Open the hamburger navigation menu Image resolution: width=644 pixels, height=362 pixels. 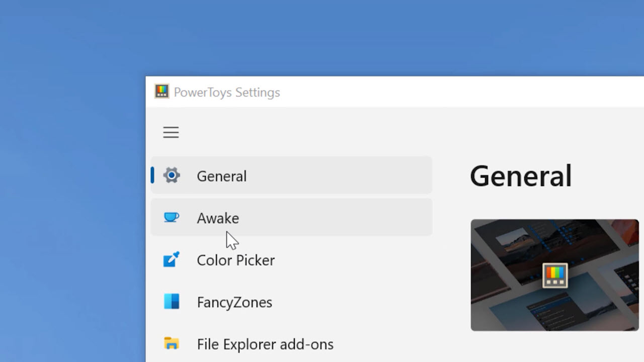pyautogui.click(x=171, y=132)
